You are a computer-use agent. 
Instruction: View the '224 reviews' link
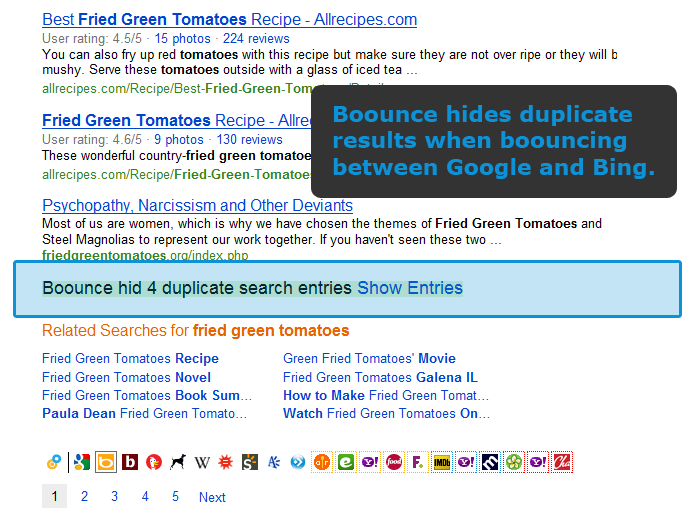click(x=256, y=39)
